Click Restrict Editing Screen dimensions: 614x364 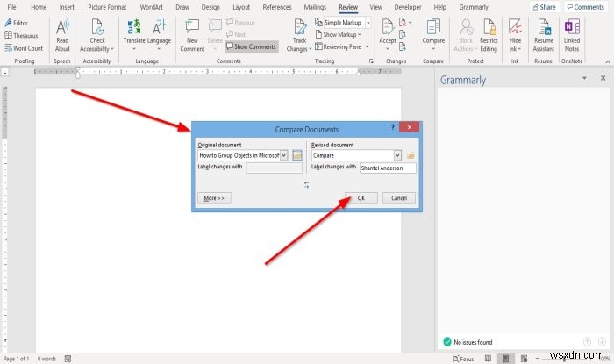tap(489, 36)
